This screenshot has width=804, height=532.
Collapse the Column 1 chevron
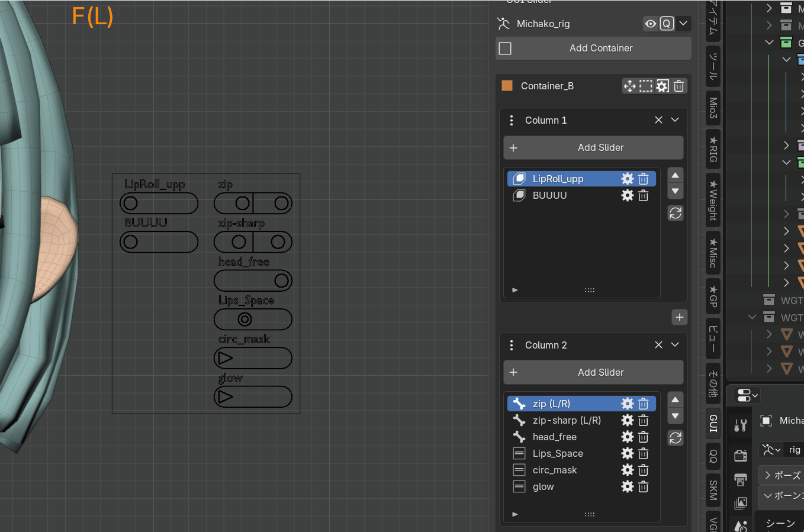click(675, 120)
